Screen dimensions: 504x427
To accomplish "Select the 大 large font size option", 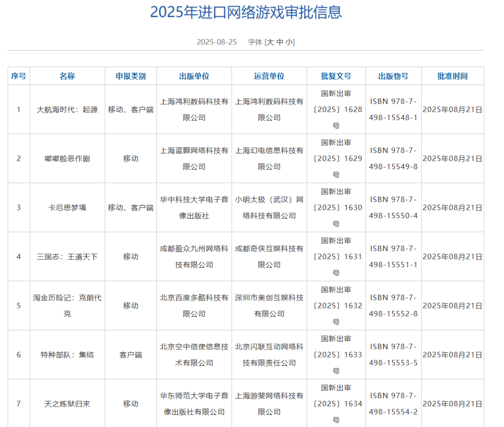I will 271,42.
